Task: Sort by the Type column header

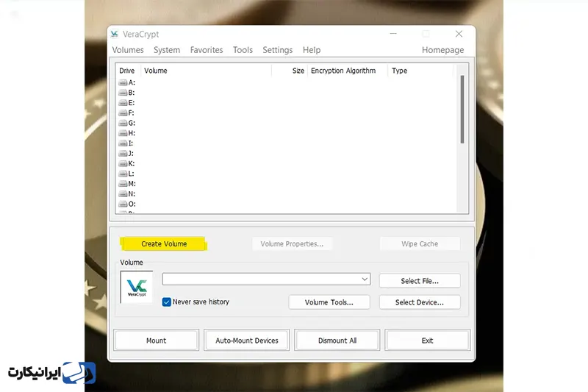Action: click(x=399, y=71)
